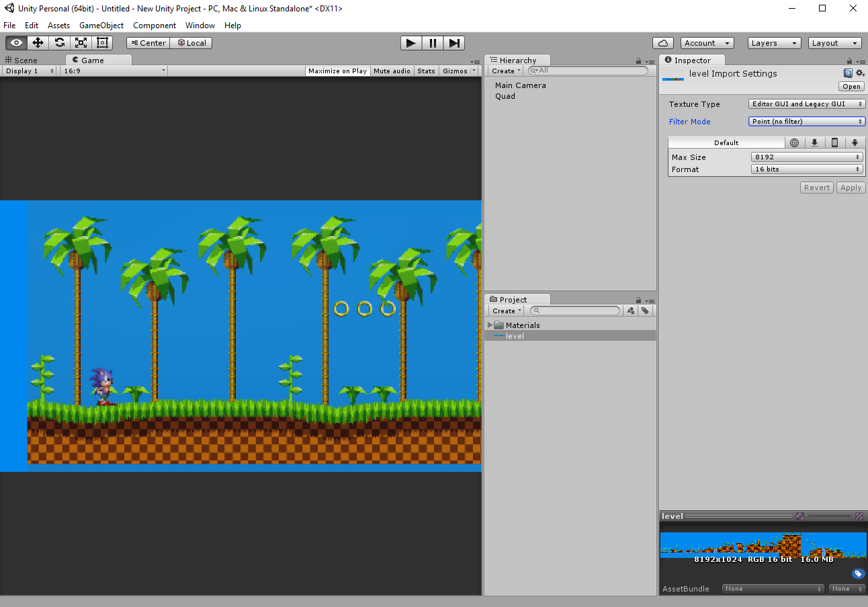Toggle the Hierarchy panel lock
The image size is (868, 607).
(x=639, y=61)
